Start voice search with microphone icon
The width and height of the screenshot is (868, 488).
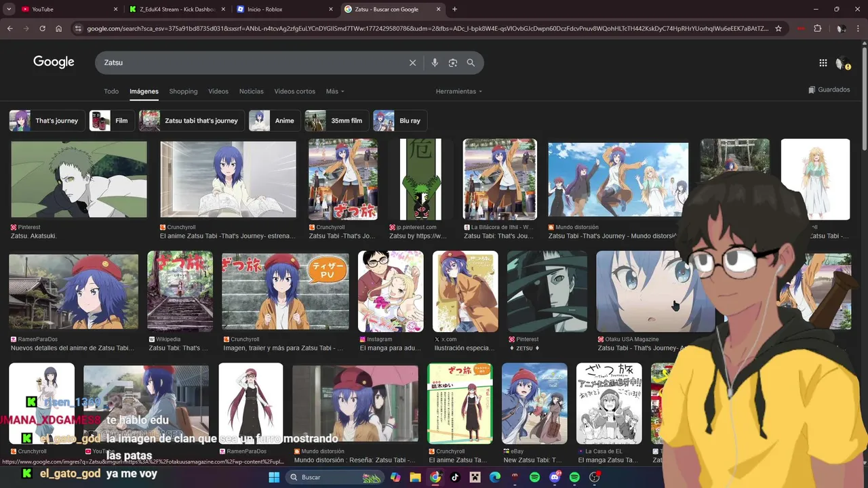tap(435, 62)
